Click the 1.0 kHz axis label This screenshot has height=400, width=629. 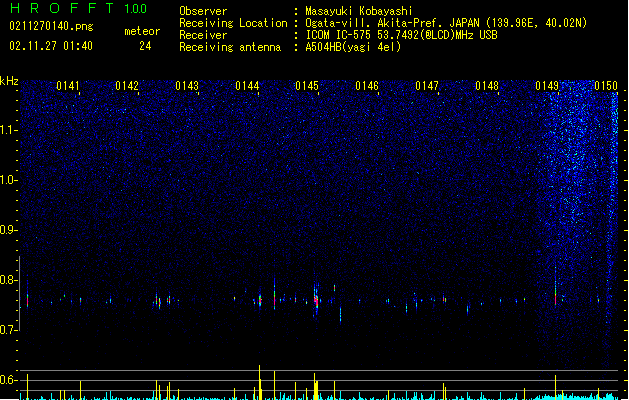(x=8, y=180)
